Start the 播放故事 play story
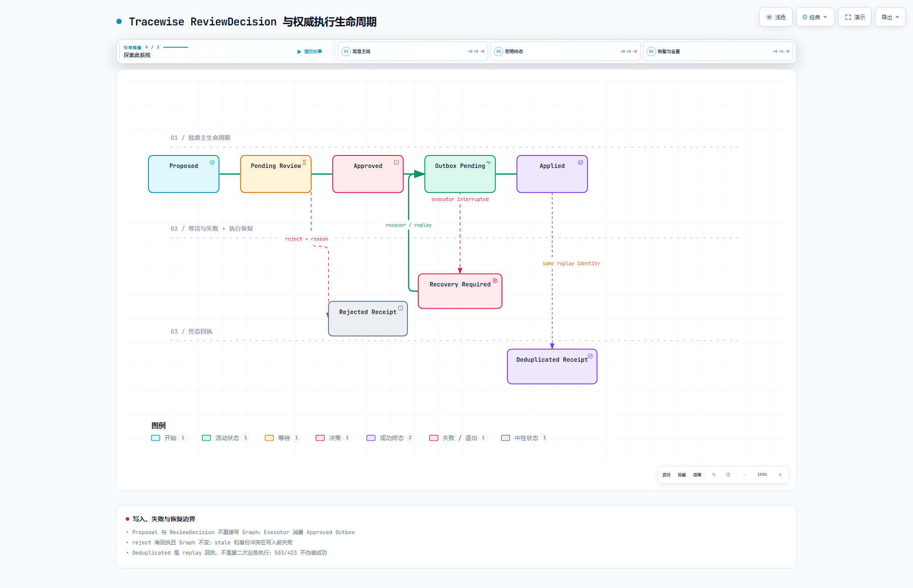The width and height of the screenshot is (913, 588). point(309,52)
